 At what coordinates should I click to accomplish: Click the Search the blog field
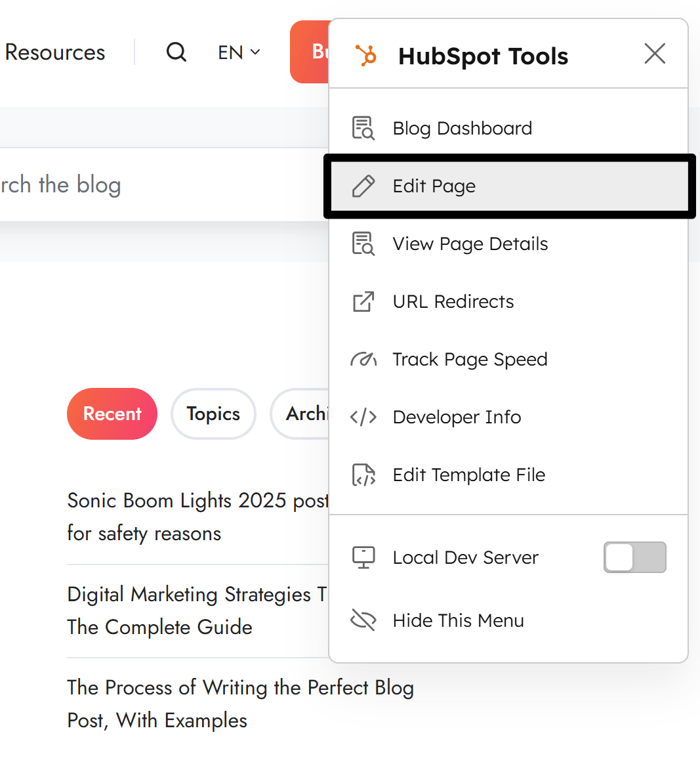pos(164,185)
